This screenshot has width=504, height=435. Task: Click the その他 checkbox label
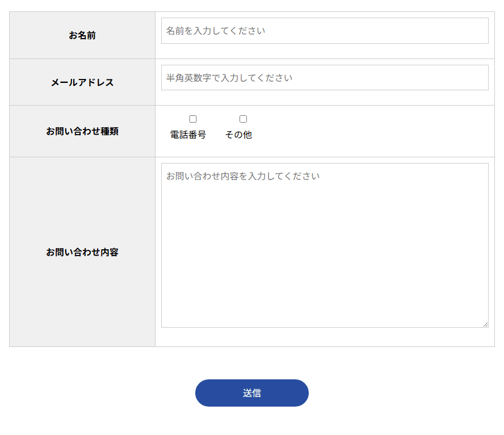pos(238,135)
